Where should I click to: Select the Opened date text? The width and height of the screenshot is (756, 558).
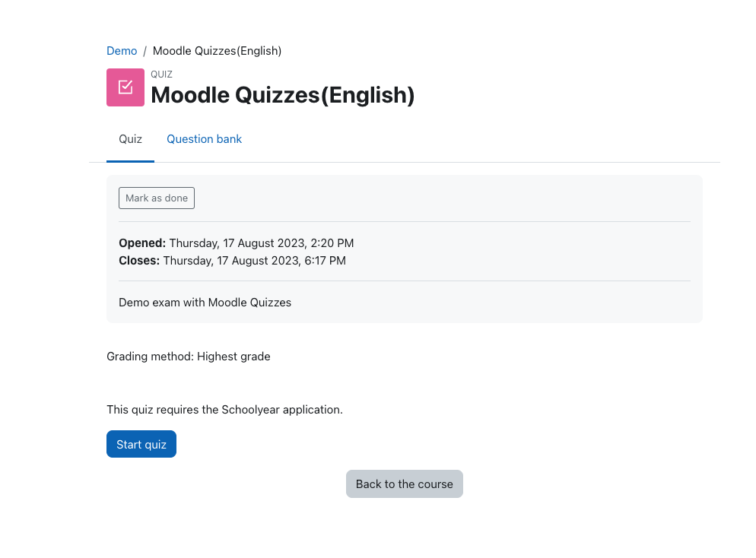click(x=236, y=243)
